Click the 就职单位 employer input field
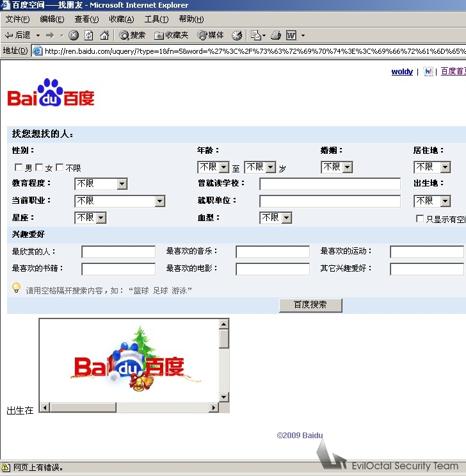This screenshot has width=466, height=476. click(330, 201)
